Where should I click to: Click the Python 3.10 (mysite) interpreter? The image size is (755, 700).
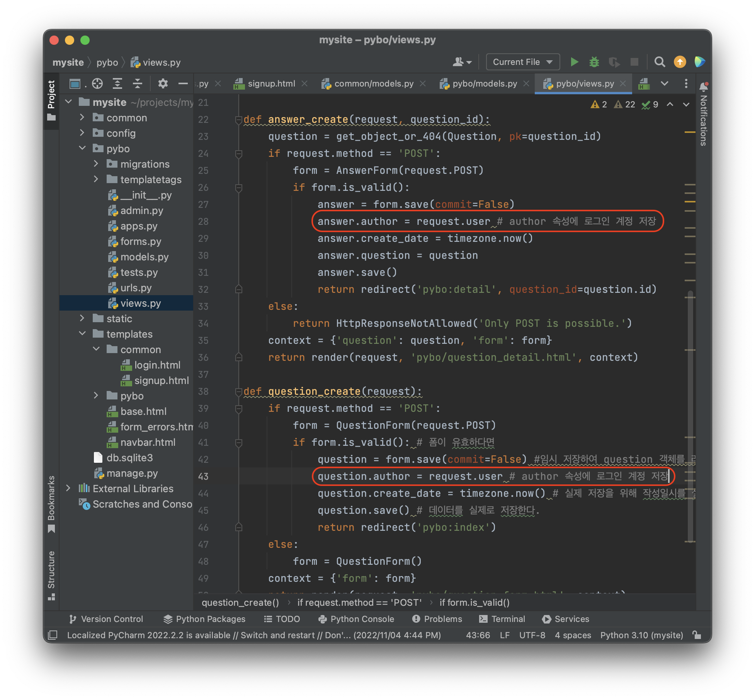[641, 635]
